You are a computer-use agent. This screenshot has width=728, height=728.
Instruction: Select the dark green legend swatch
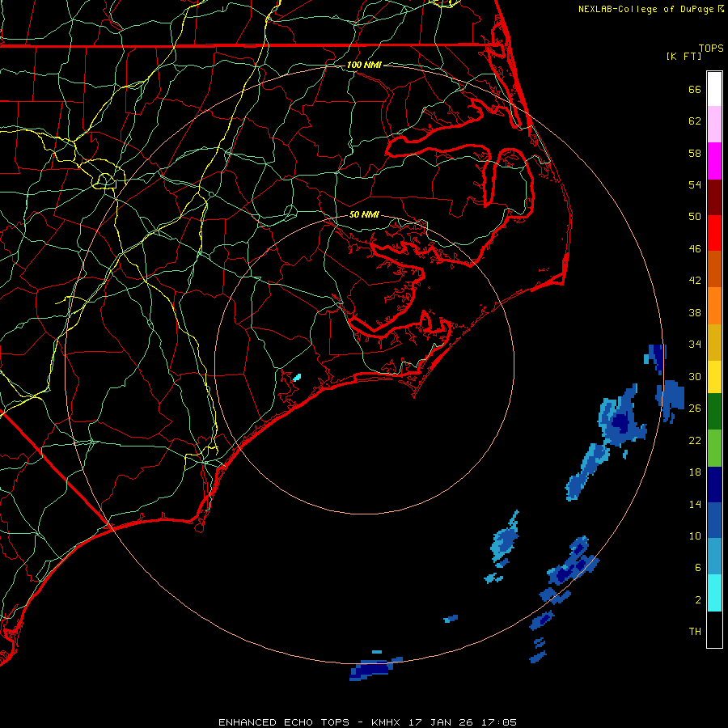[x=714, y=412]
